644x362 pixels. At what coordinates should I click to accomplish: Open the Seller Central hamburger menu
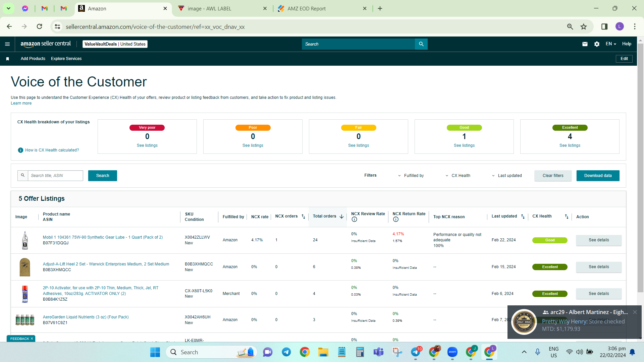pyautogui.click(x=7, y=44)
